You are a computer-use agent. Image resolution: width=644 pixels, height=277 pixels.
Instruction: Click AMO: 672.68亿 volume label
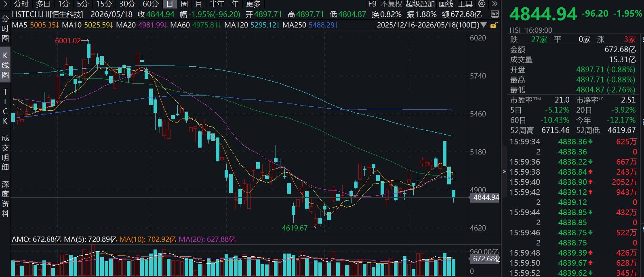click(36, 239)
